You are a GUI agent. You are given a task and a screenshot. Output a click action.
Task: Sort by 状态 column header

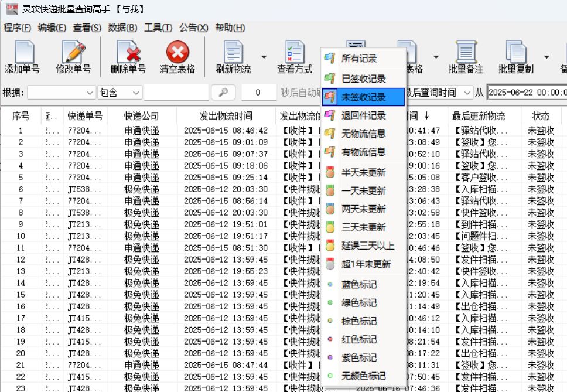(x=541, y=116)
